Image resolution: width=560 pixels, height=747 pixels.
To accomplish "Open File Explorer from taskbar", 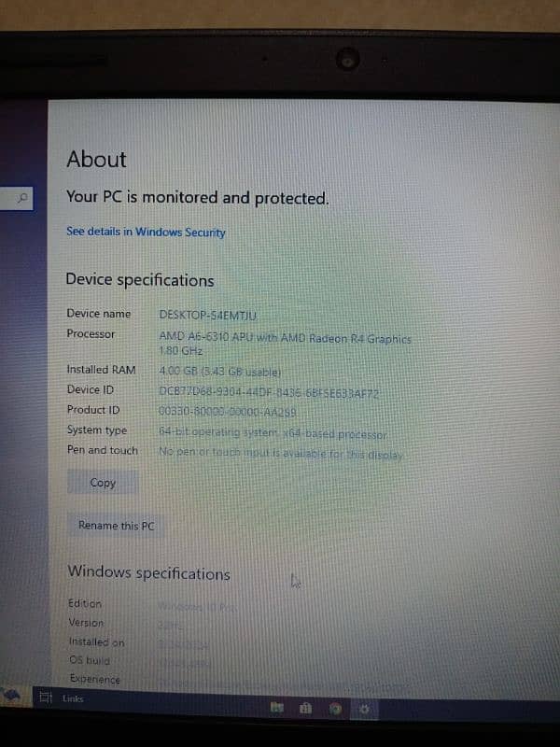I will tap(277, 708).
